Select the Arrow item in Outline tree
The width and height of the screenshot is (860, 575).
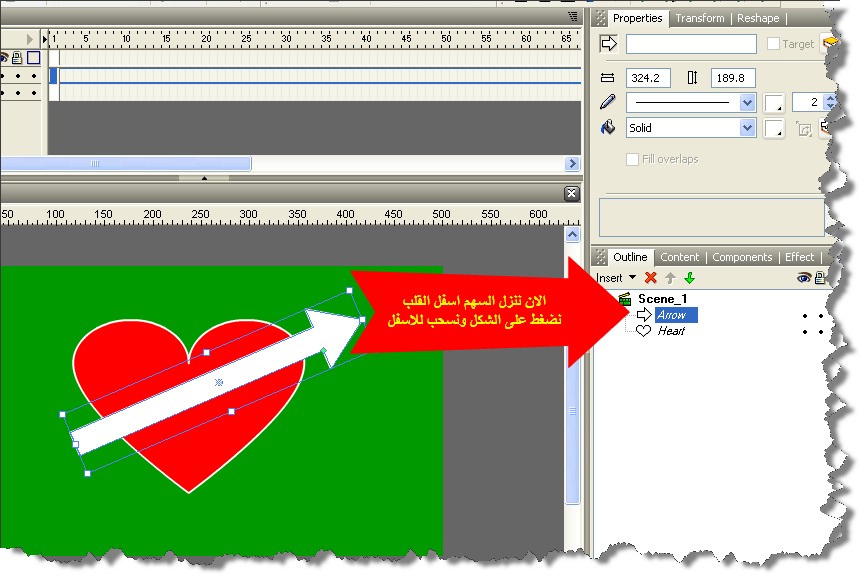(x=670, y=315)
